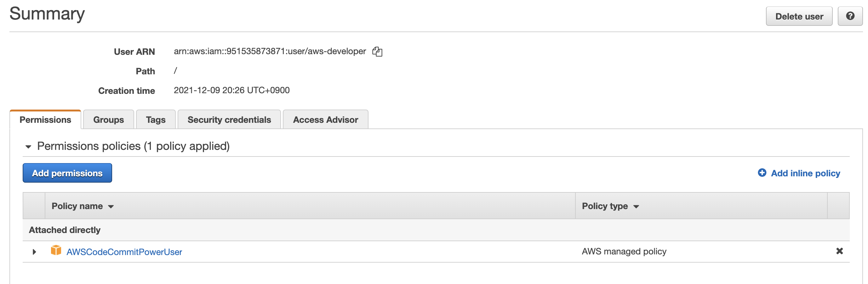Click the AWS managed policy cell
The image size is (868, 284).
[624, 251]
